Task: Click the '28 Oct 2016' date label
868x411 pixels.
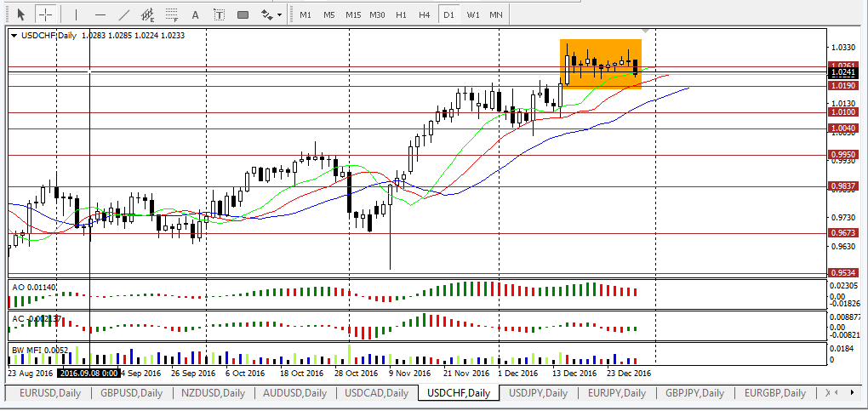Action: point(357,374)
